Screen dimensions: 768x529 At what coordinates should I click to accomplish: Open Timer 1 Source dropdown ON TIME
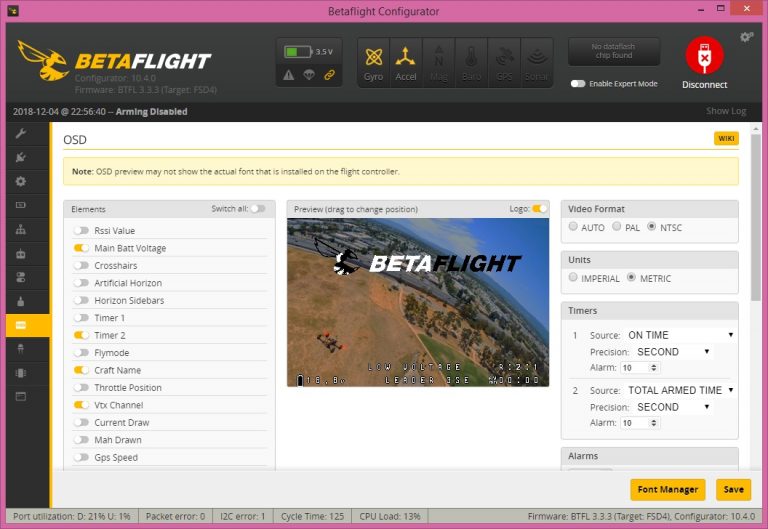tap(680, 335)
